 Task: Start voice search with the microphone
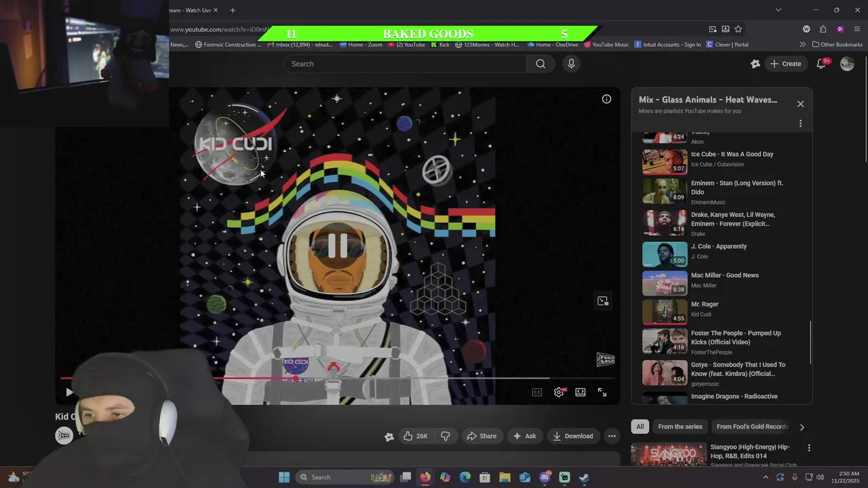[x=571, y=64]
